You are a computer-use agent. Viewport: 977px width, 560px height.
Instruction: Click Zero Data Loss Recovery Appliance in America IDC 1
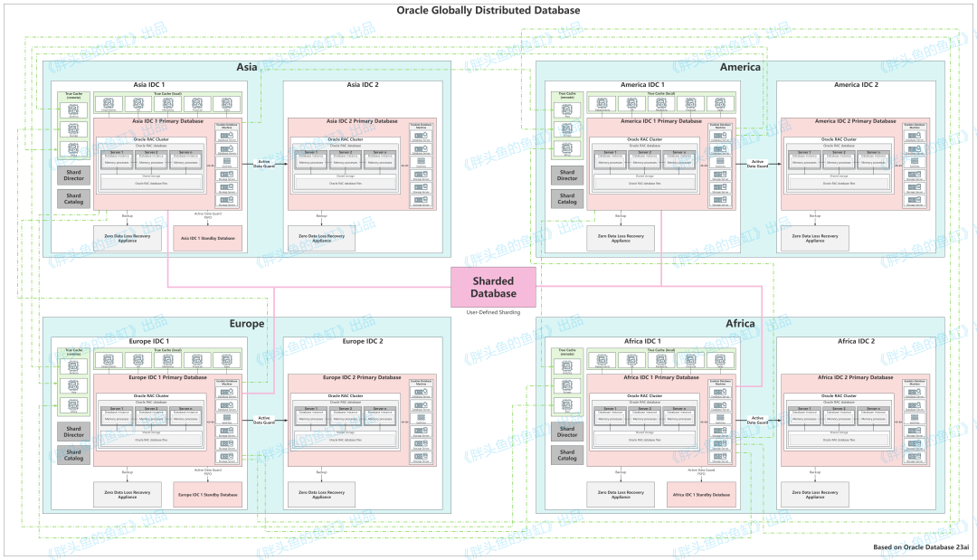click(621, 238)
